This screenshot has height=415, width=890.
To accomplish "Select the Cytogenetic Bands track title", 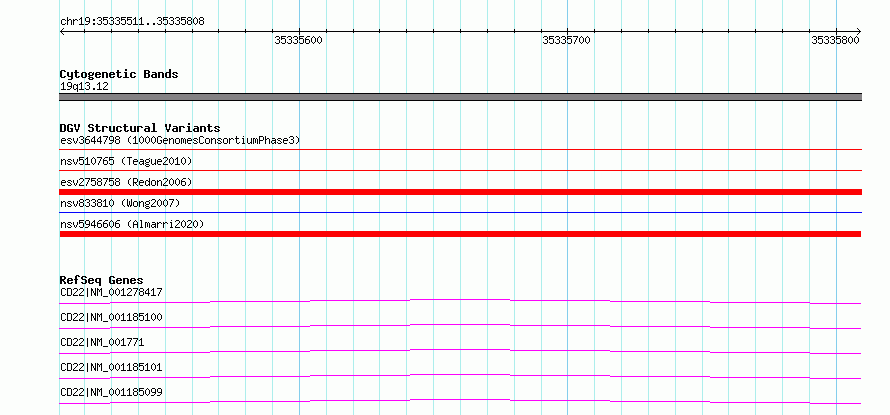I will (x=119, y=74).
